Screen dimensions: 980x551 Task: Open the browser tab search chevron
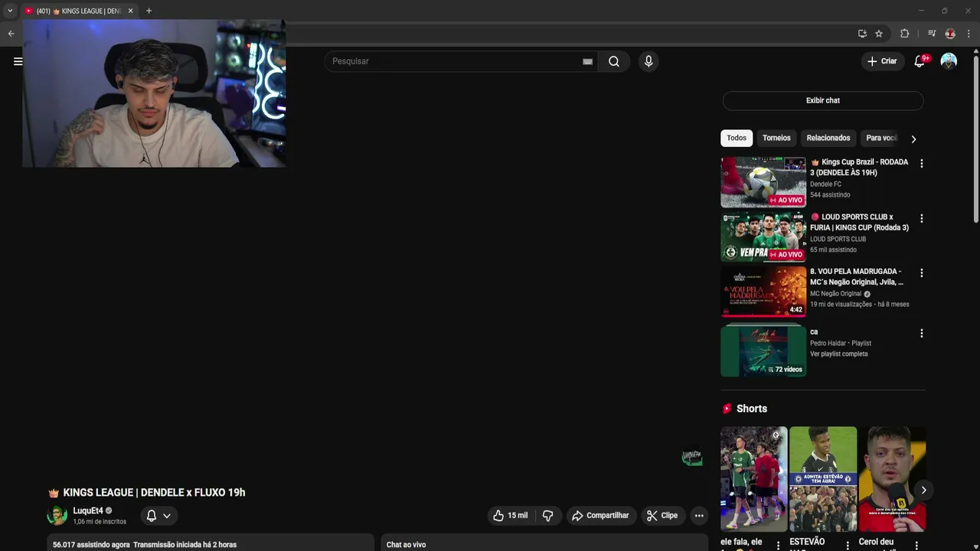point(10,11)
